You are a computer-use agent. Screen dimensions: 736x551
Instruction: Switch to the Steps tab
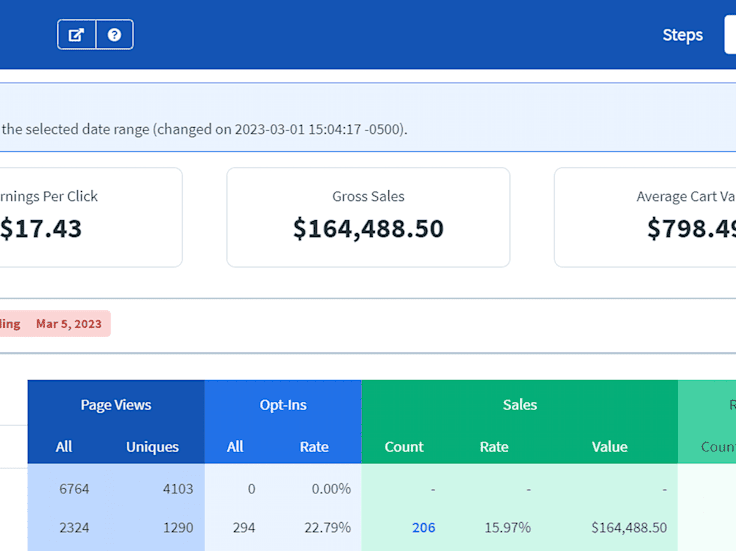pos(682,35)
